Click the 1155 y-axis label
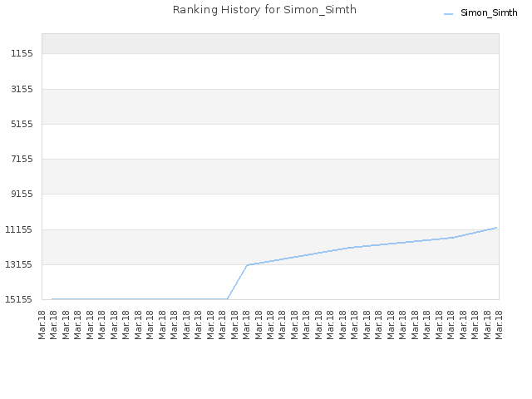This screenshot has height=399, width=532. tap(22, 53)
